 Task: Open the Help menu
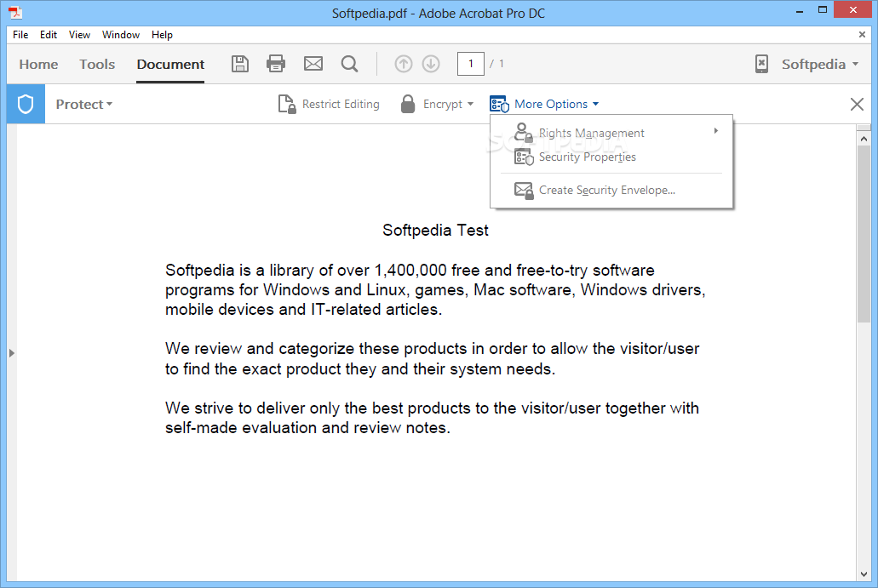(x=162, y=35)
